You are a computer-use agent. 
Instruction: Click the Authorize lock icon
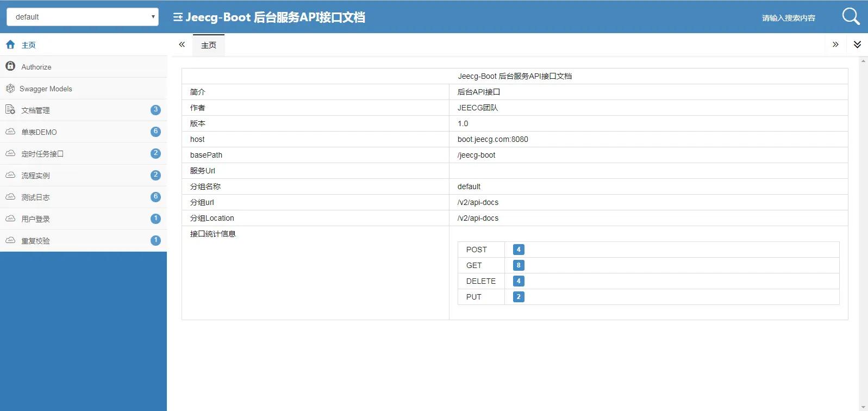tap(10, 66)
